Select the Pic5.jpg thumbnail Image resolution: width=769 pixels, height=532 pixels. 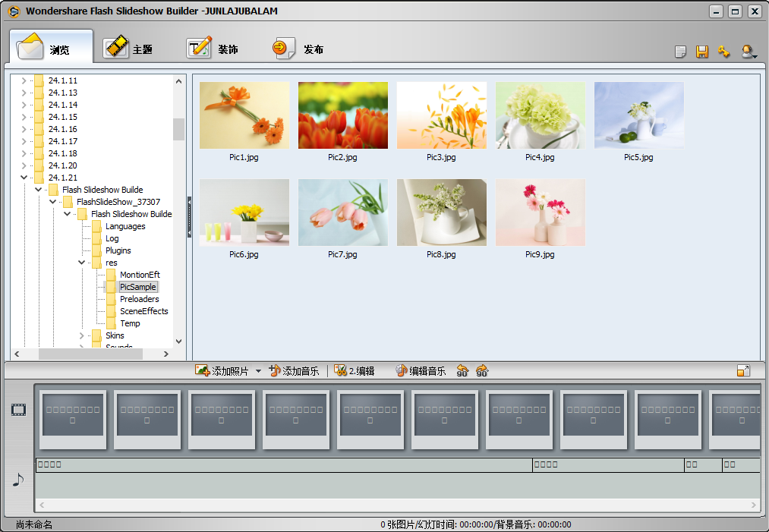[638, 115]
